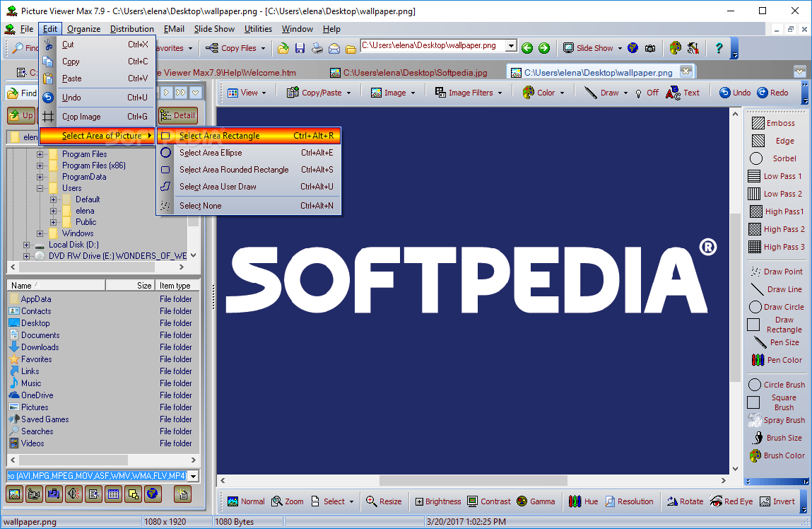812x529 pixels.
Task: Click the globe button in bottom-left panel
Action: [x=152, y=494]
